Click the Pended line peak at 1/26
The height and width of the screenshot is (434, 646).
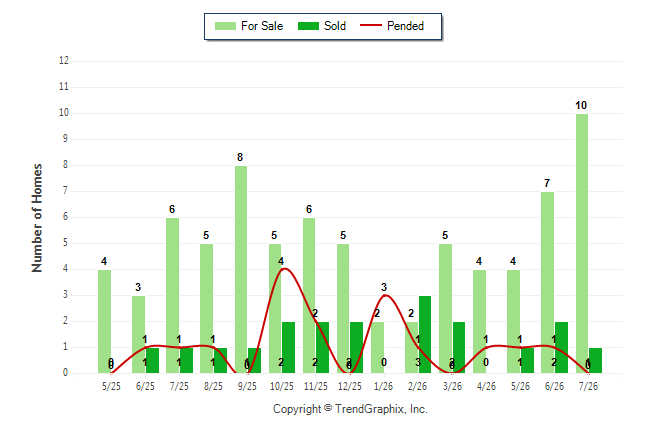[x=385, y=295]
